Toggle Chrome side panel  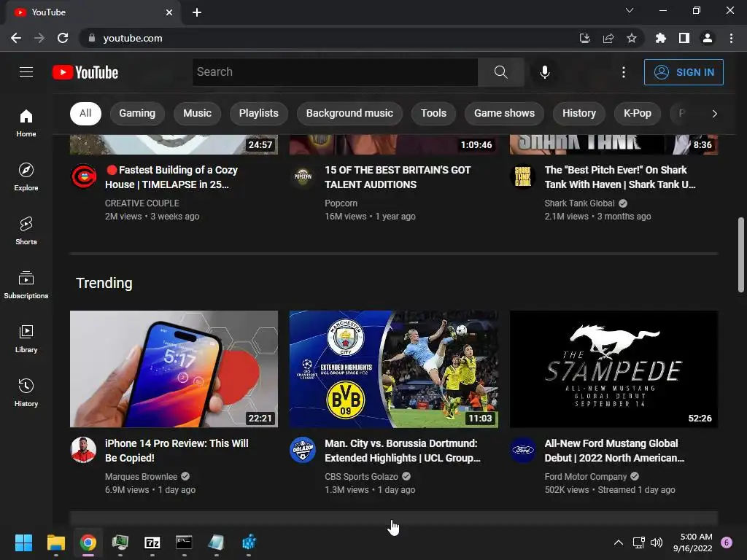[x=684, y=38]
